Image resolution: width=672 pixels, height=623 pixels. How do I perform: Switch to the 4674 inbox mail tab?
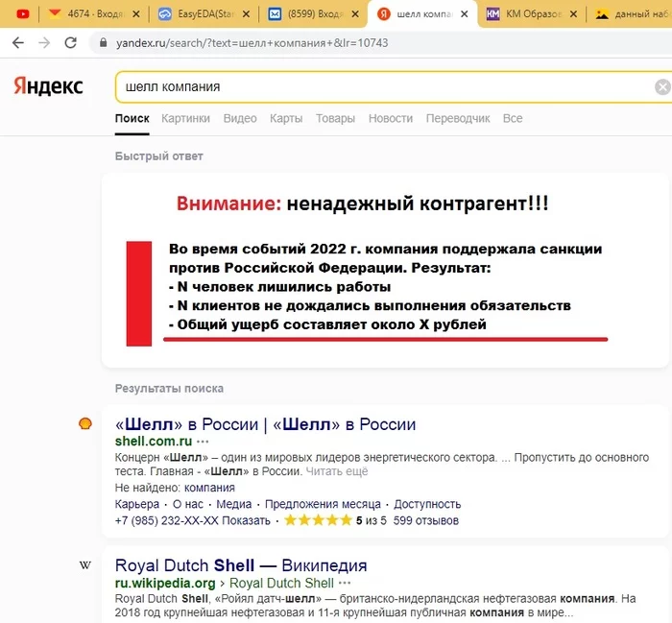pyautogui.click(x=85, y=14)
